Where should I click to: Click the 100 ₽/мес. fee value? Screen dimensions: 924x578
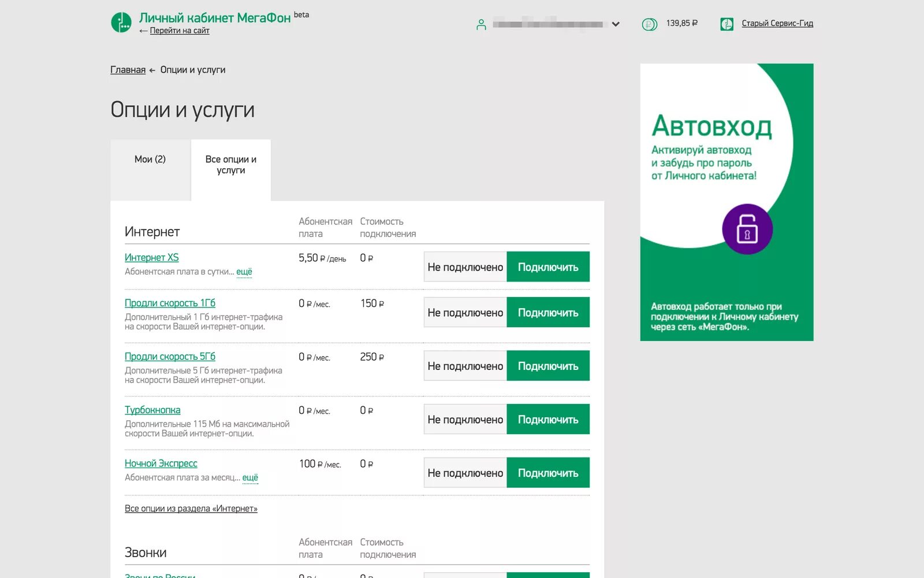pos(320,464)
